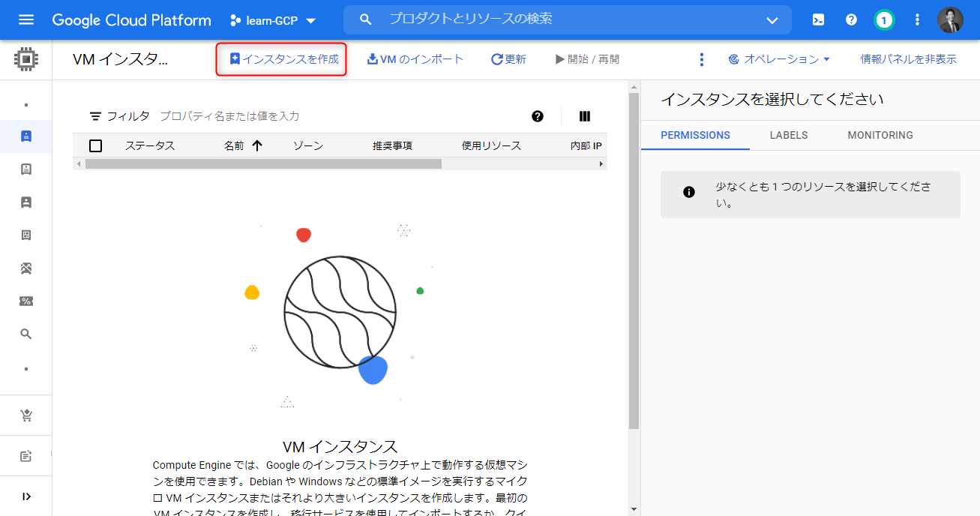The width and height of the screenshot is (980, 516).
Task: Click the search magnifier in top bar
Action: pyautogui.click(x=366, y=19)
